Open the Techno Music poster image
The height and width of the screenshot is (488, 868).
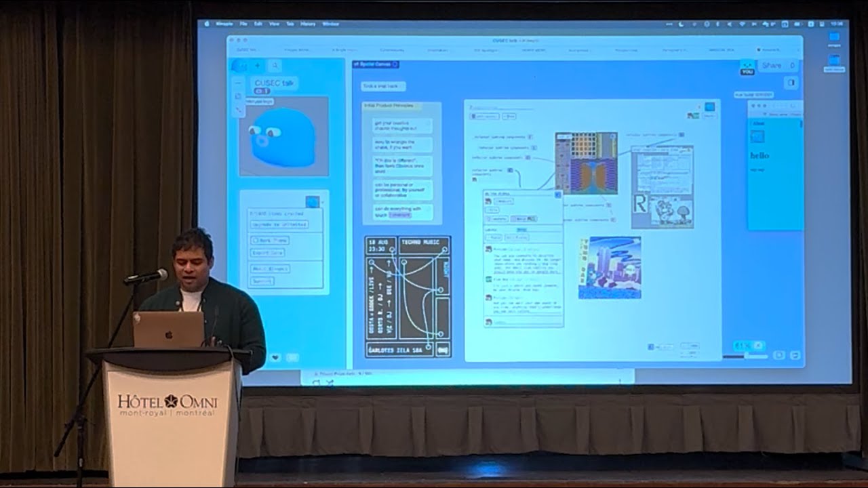(408, 297)
